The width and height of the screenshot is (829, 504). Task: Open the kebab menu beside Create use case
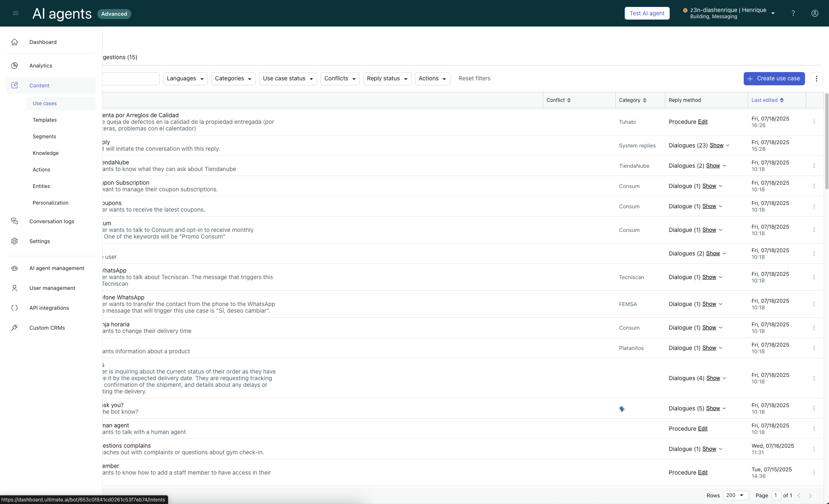click(816, 79)
